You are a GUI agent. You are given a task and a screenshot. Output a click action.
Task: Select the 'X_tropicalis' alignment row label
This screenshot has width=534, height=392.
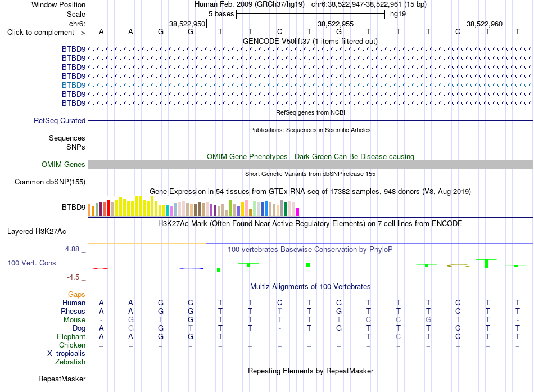66,354
